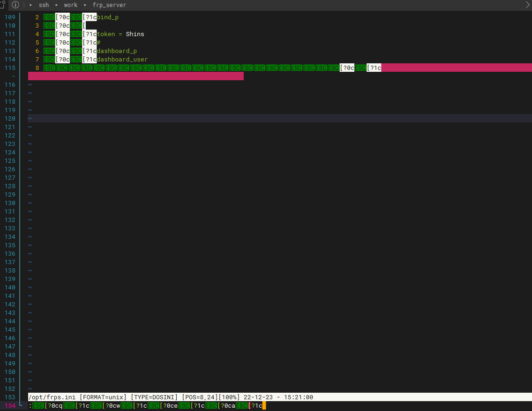The image size is (532, 411).
Task: Select the 'frp_server' breadcrumb segment
Action: (109, 5)
